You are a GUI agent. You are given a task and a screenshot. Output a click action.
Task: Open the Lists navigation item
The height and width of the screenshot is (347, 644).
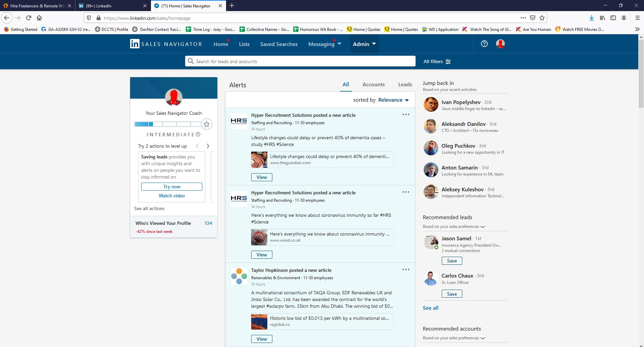coord(244,44)
